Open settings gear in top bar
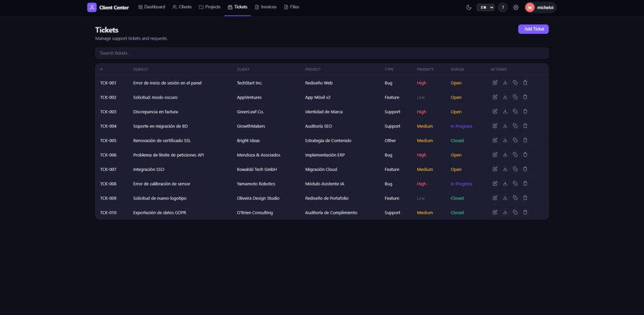 516,8
